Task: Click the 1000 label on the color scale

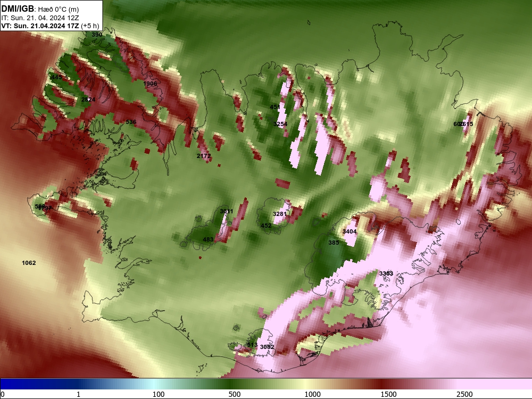Action: [x=312, y=394]
